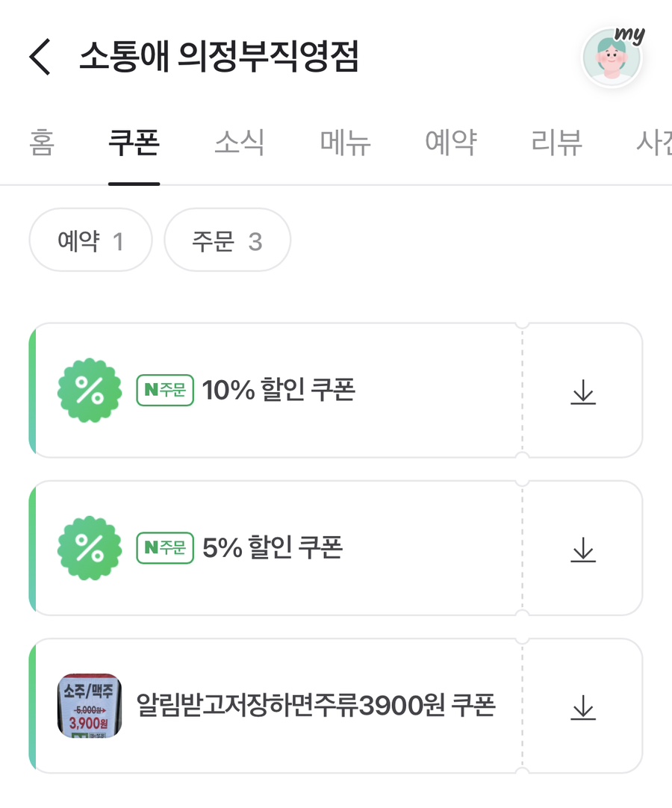672x808 pixels.
Task: Tap the percent badge on 10% coupon
Action: coord(90,391)
